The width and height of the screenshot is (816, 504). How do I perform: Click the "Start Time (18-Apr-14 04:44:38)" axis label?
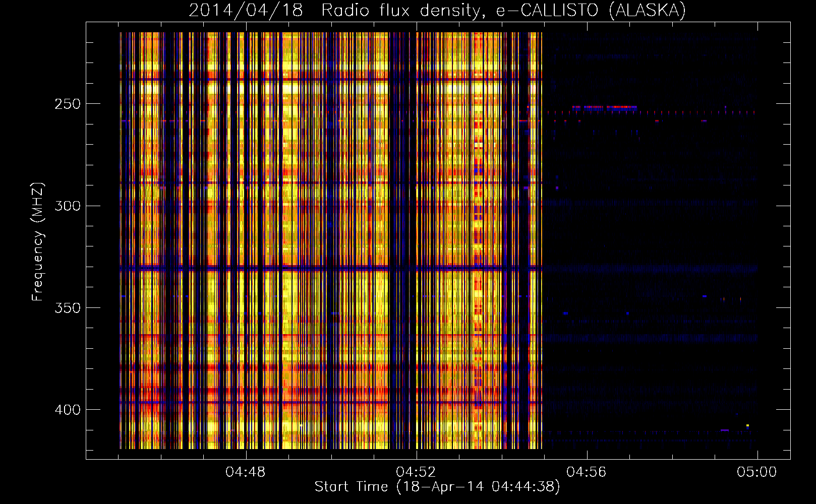pyautogui.click(x=437, y=487)
